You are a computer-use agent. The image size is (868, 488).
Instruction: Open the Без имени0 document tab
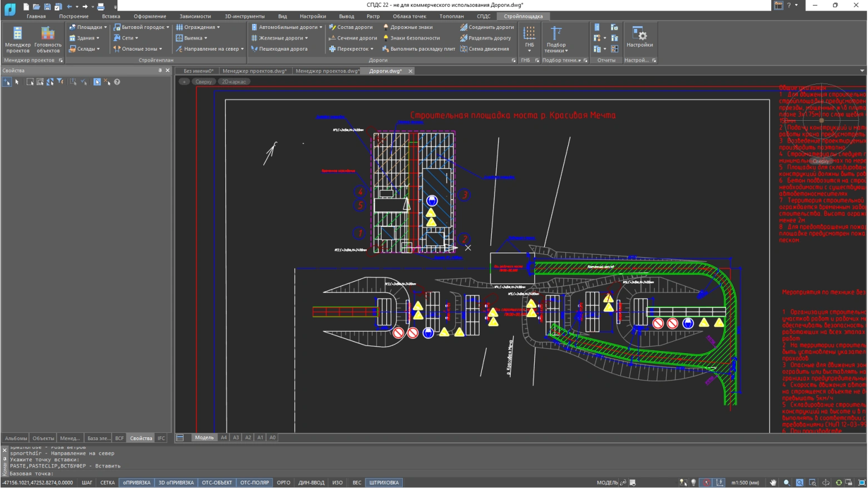(x=198, y=71)
